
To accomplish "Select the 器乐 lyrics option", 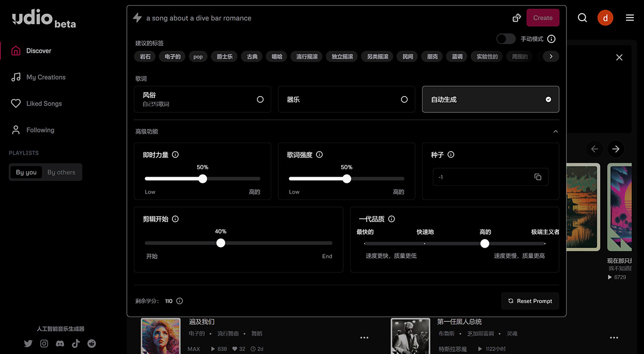I will 346,99.
